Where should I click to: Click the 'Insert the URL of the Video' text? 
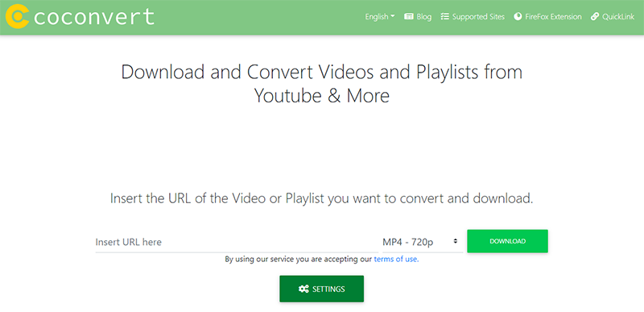(321, 198)
